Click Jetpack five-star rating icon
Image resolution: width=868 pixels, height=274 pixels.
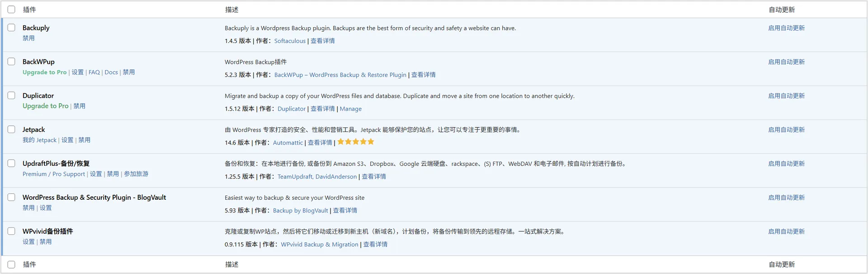click(356, 142)
